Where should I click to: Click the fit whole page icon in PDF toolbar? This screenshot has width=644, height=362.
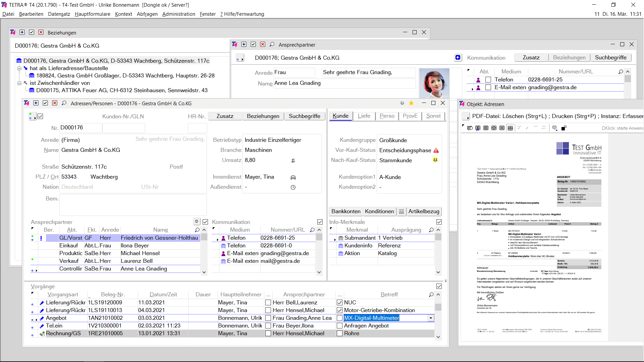(x=510, y=128)
